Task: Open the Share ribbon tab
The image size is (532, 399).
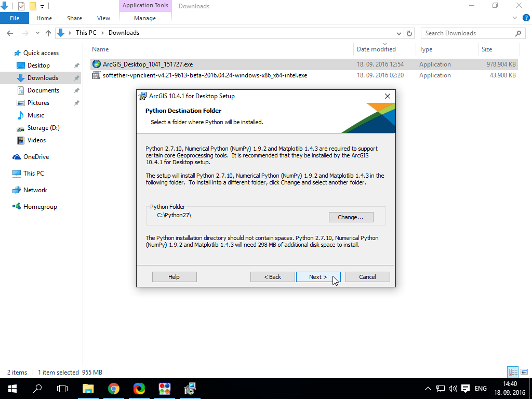Action: point(74,18)
